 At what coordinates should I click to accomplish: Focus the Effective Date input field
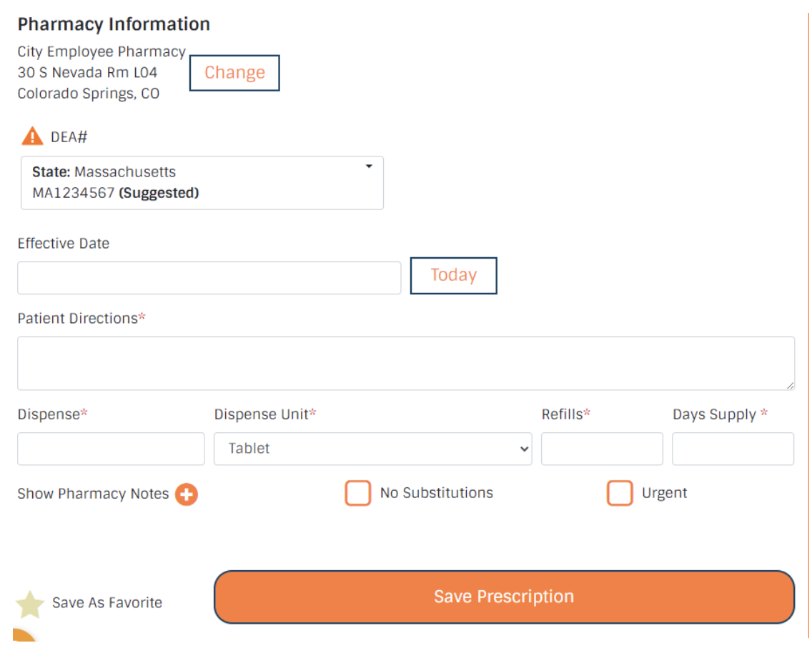tap(209, 278)
